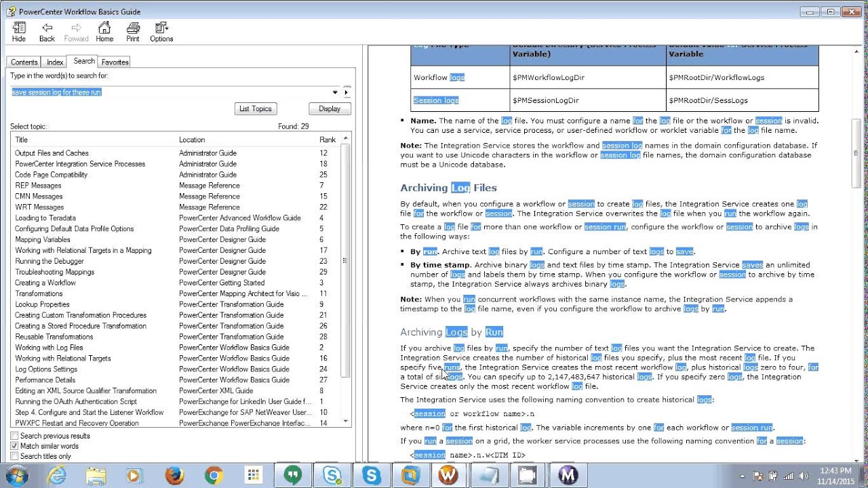Go Back using the toolbar arrow
868x488 pixels.
47,32
